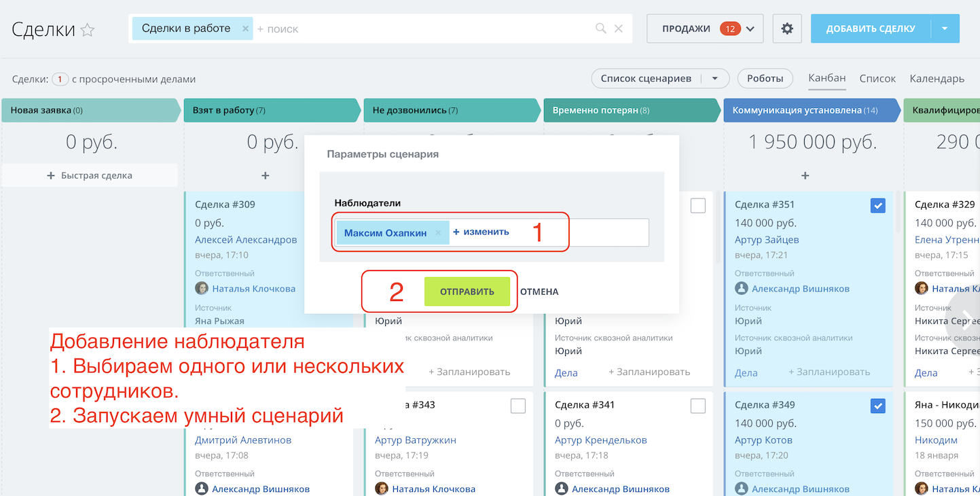Expand the Список сценариев dropdown arrow
Screen dimensions: 980x496
point(715,79)
